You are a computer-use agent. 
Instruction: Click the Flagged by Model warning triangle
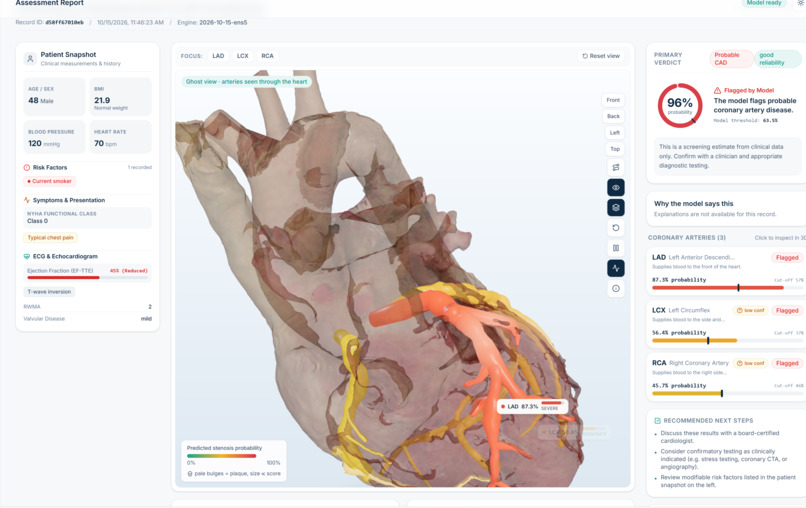718,90
